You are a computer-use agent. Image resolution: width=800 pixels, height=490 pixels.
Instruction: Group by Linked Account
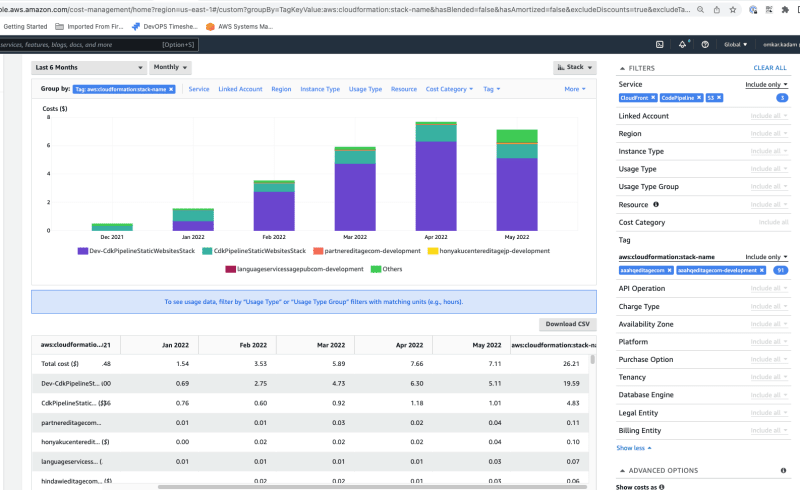tap(240, 89)
